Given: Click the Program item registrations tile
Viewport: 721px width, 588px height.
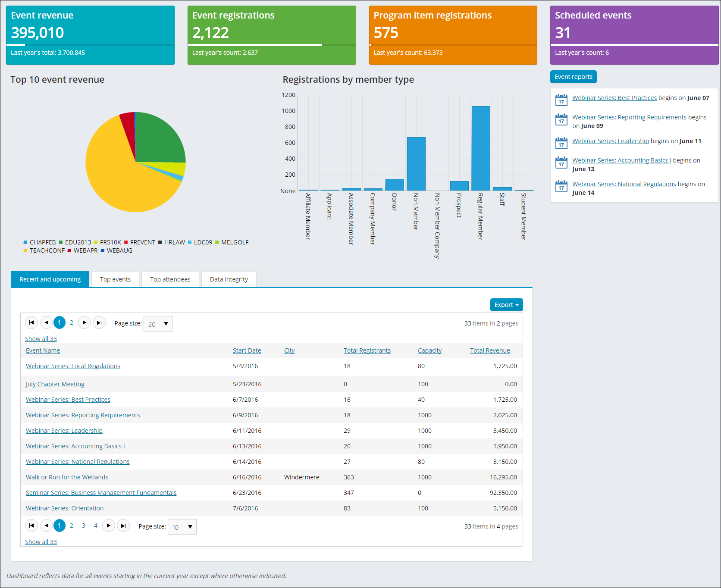Looking at the screenshot, I should coord(453,35).
